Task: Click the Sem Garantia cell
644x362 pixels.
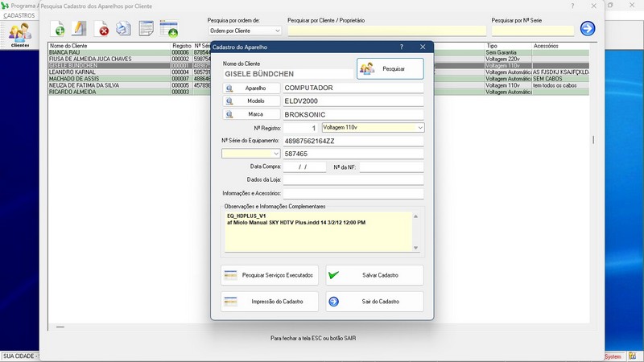Action: click(508, 52)
